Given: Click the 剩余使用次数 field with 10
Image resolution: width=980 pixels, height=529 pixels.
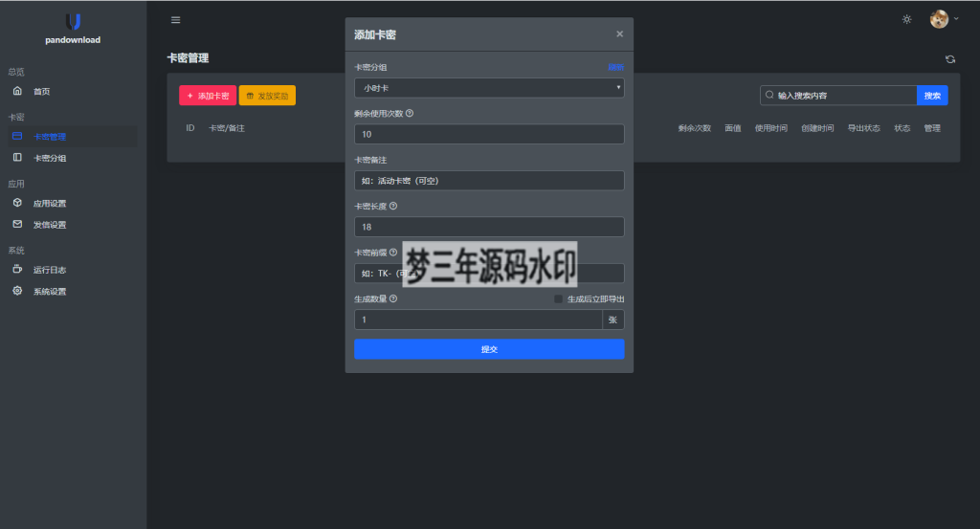Looking at the screenshot, I should (x=489, y=134).
